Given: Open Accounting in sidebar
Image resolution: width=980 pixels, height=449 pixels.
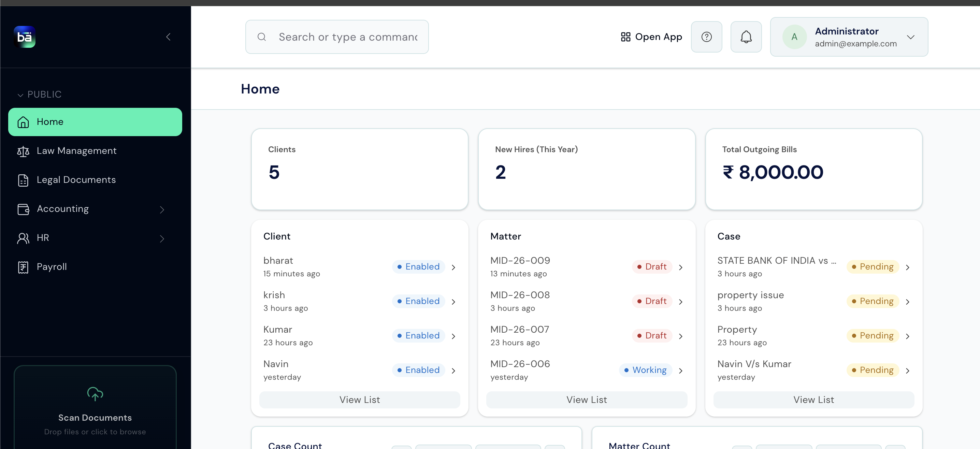Looking at the screenshot, I should pos(95,209).
